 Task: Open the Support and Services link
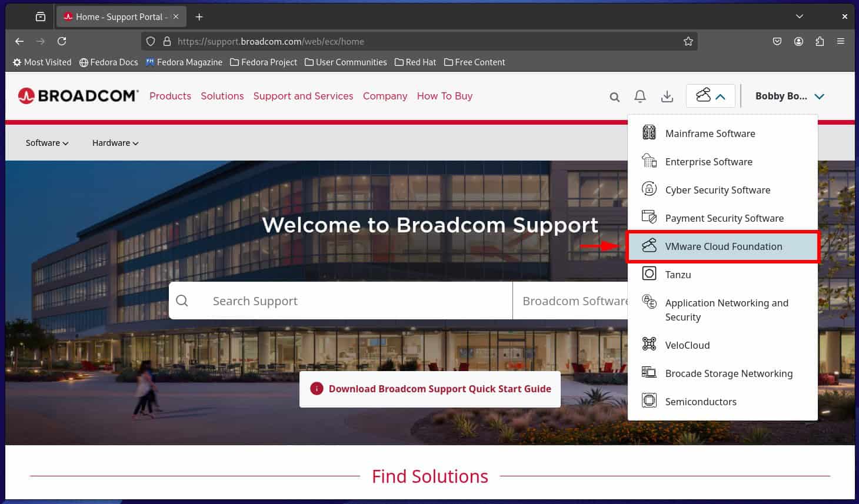pyautogui.click(x=303, y=96)
